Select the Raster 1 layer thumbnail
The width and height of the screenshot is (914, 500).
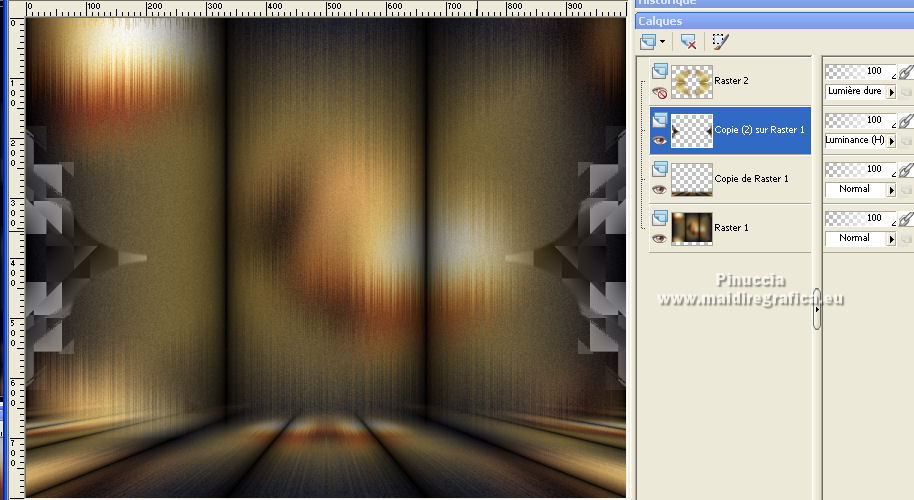click(692, 228)
